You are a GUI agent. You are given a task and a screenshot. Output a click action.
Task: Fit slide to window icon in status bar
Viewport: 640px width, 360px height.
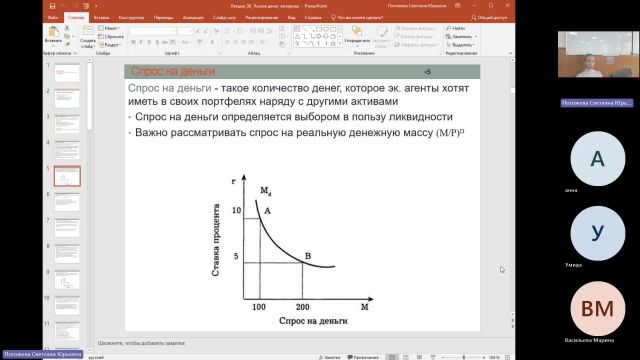[x=507, y=357]
